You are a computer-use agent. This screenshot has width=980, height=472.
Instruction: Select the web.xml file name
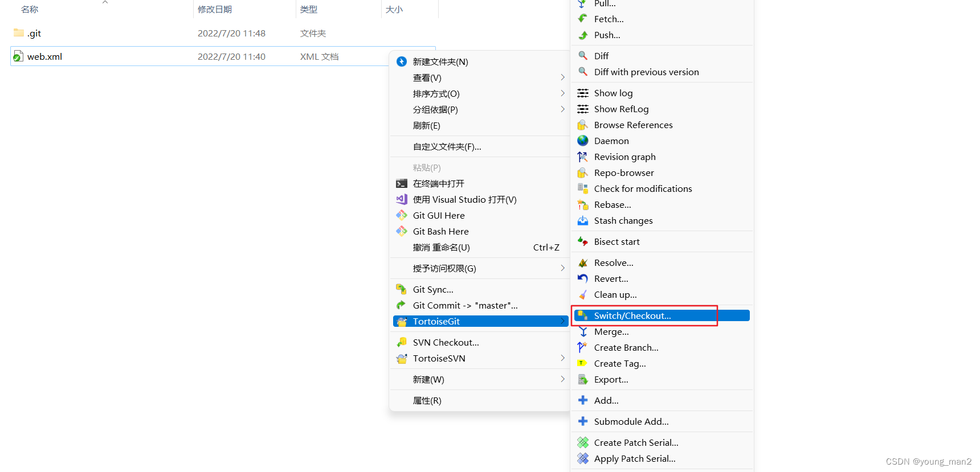pyautogui.click(x=44, y=56)
